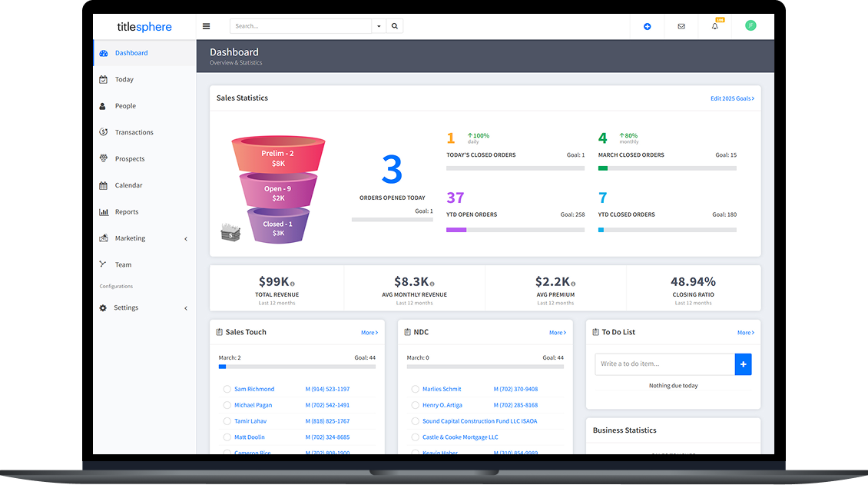This screenshot has width=868, height=485.
Task: Focus the Search input field
Action: point(300,26)
